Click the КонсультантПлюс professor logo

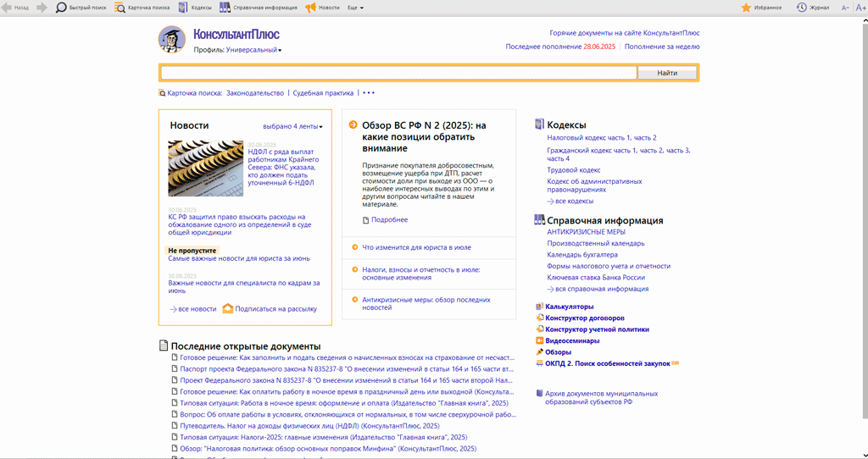click(171, 39)
